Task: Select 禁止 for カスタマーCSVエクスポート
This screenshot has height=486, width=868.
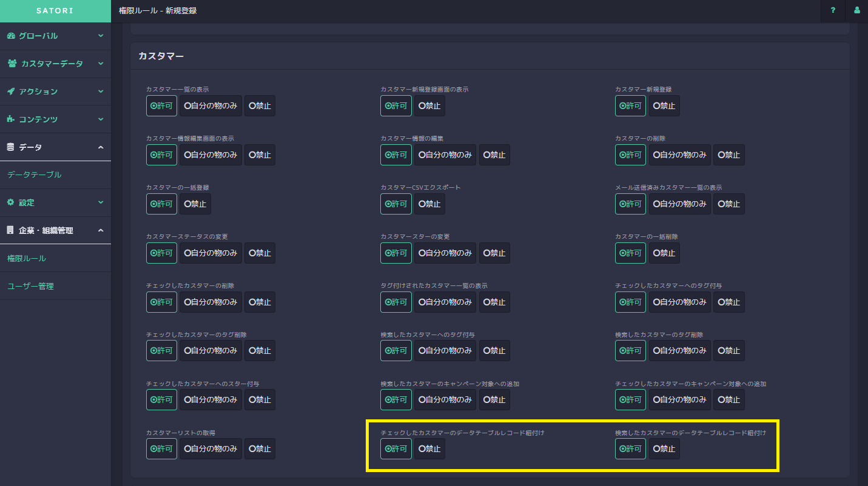Action: tap(429, 204)
